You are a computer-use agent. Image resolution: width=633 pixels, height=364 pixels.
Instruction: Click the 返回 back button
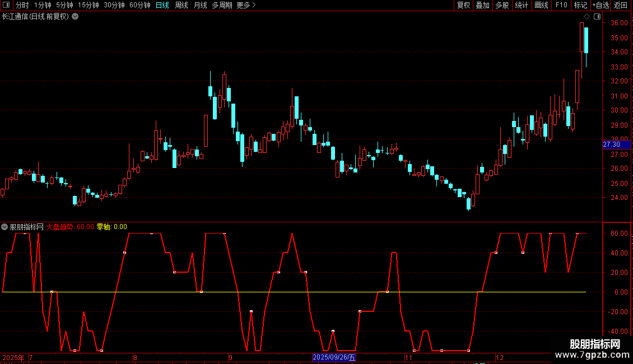pyautogui.click(x=621, y=5)
